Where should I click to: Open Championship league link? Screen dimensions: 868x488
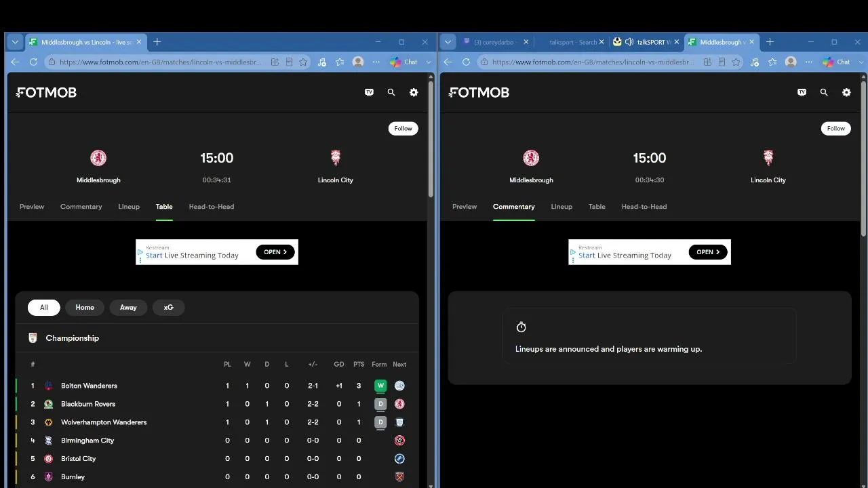pos(72,338)
